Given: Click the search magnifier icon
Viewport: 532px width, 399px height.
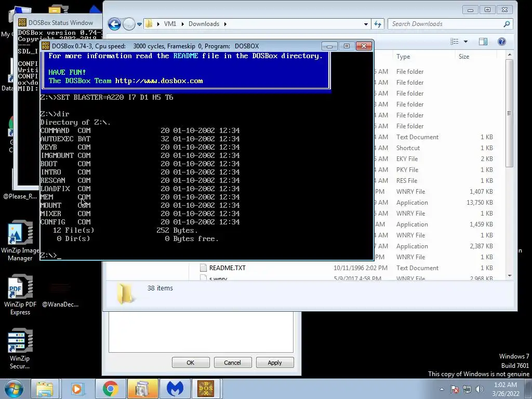Looking at the screenshot, I should [x=507, y=24].
